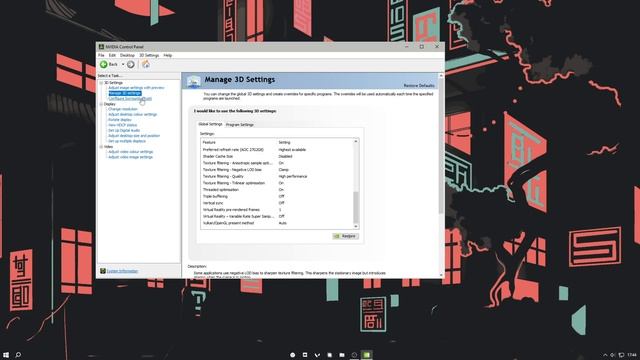Show hidden system tray icons chevron
Viewport: 640px width, 360px height.
pyautogui.click(x=605, y=355)
